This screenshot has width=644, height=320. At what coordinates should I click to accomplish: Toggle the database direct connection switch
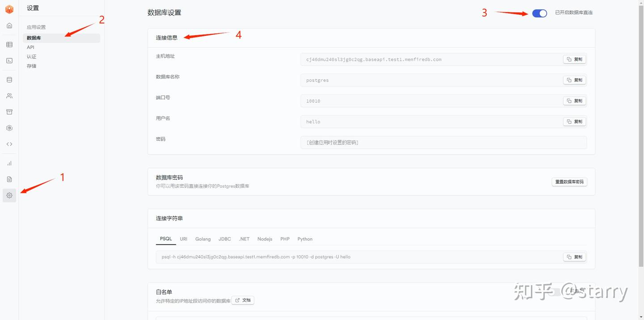(539, 13)
